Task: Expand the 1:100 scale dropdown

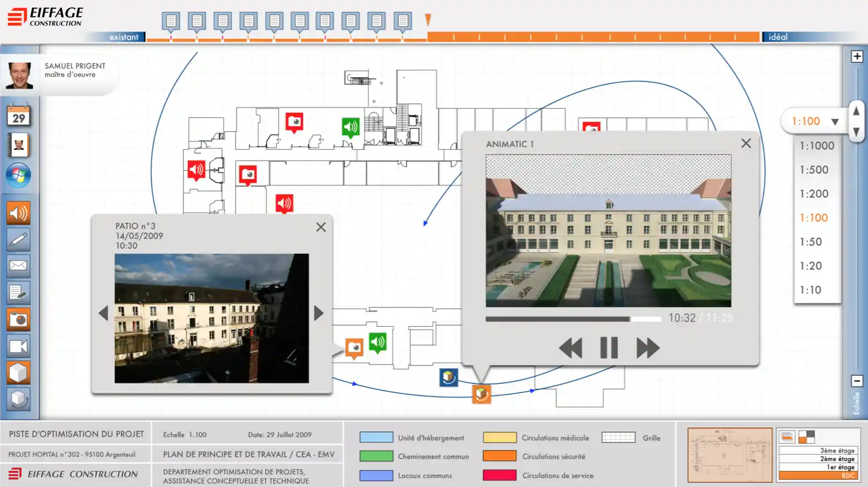Action: [835, 121]
